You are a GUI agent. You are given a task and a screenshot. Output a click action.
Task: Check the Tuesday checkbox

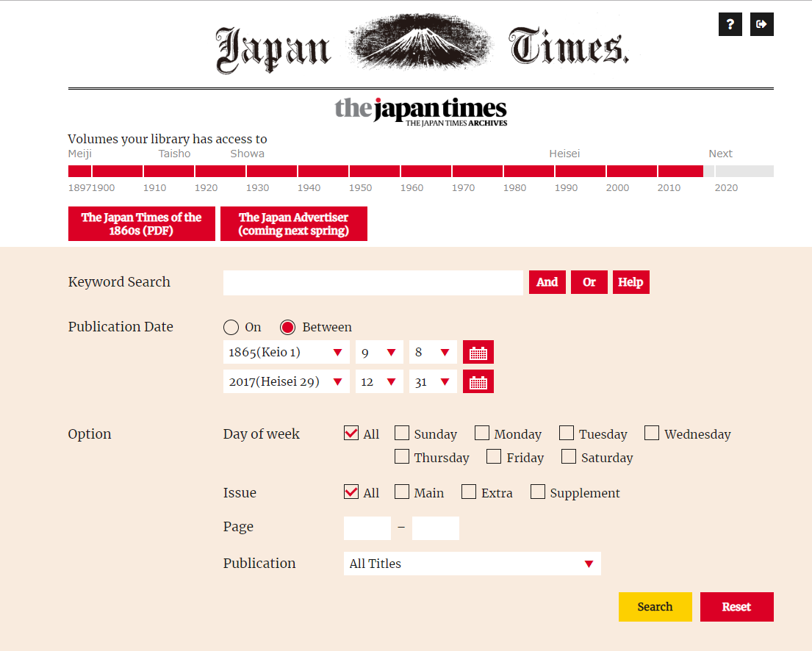point(567,433)
